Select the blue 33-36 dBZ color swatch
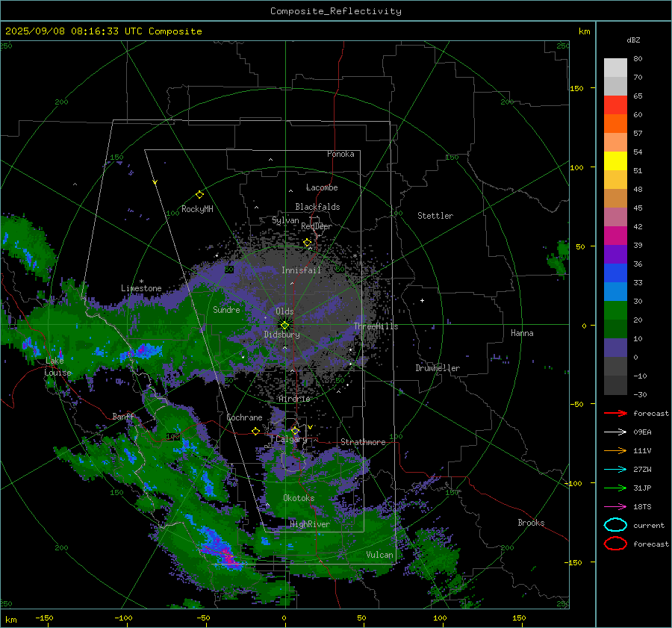Screen dimensions: 672x628 [x=615, y=273]
